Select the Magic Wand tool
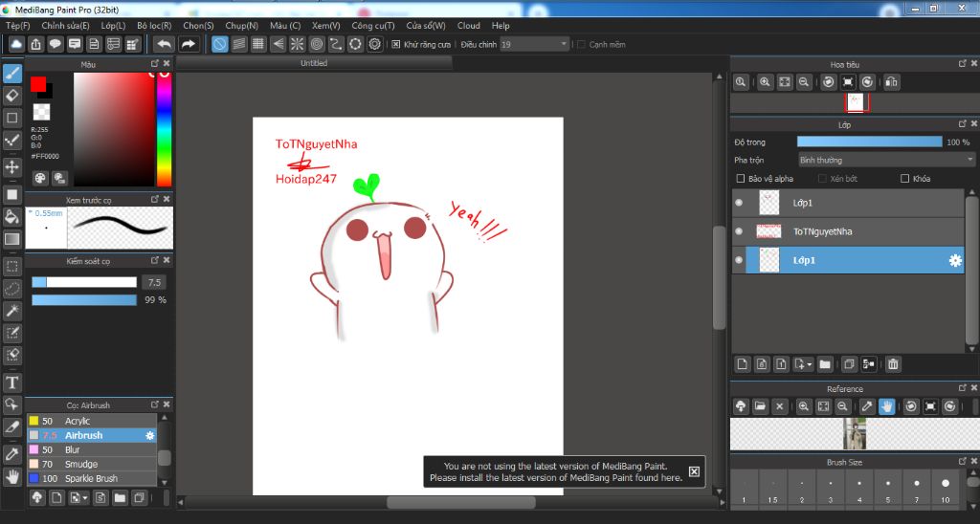Image resolution: width=980 pixels, height=524 pixels. click(x=11, y=311)
